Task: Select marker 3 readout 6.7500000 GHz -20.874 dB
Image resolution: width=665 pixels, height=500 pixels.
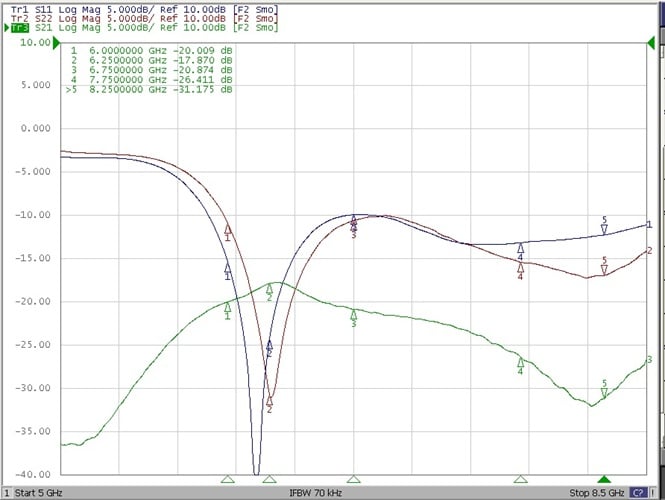Action: click(x=151, y=70)
